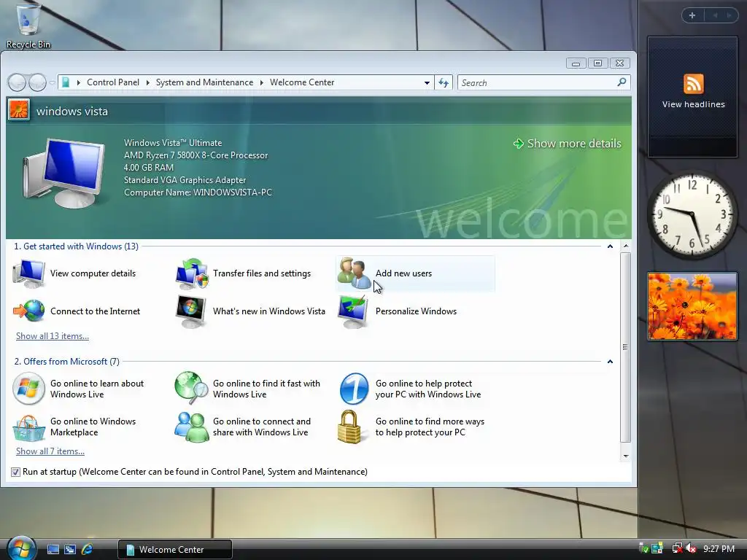Click the Refresh button next to address bar
This screenshot has width=747, height=560.
tap(444, 83)
